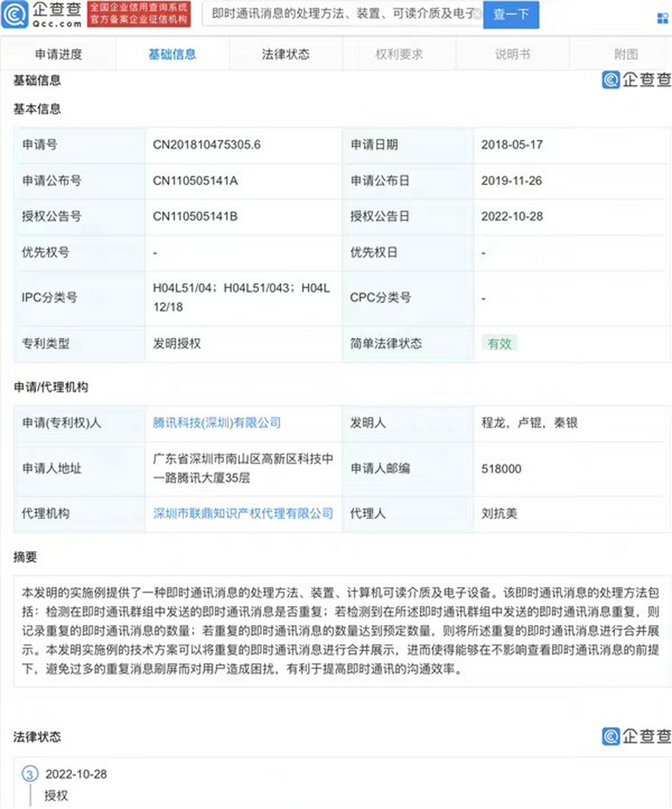The height and width of the screenshot is (809, 672).
Task: Click the 申请号 label cell
Action: (80, 145)
